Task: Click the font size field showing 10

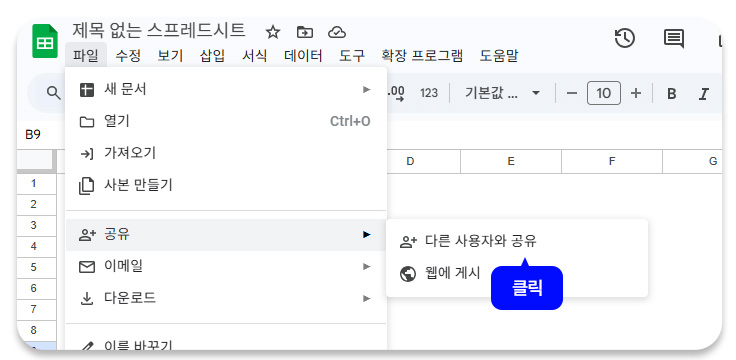Action: 604,93
